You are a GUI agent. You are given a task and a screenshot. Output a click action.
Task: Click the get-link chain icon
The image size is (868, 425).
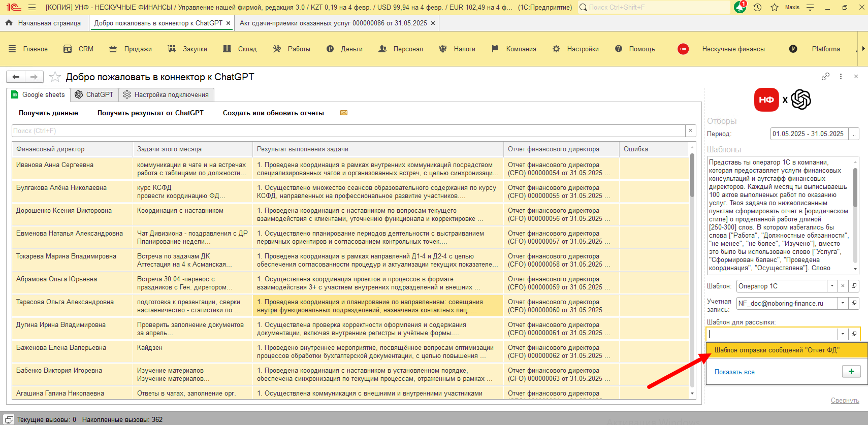point(825,77)
